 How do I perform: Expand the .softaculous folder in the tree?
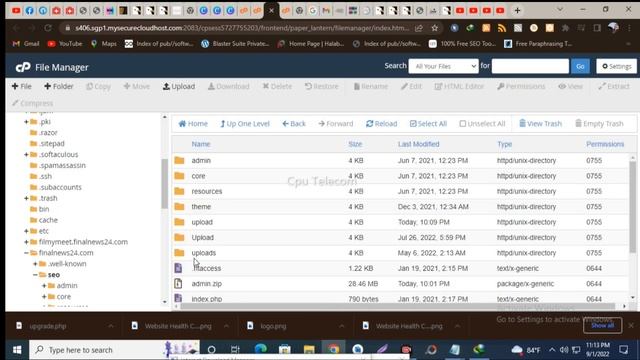coord(26,154)
